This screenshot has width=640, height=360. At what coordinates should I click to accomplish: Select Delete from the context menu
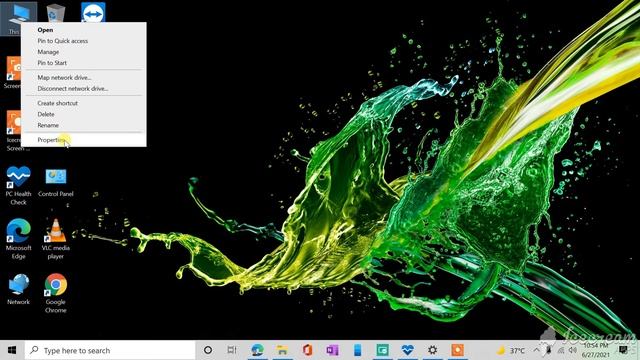(84, 114)
